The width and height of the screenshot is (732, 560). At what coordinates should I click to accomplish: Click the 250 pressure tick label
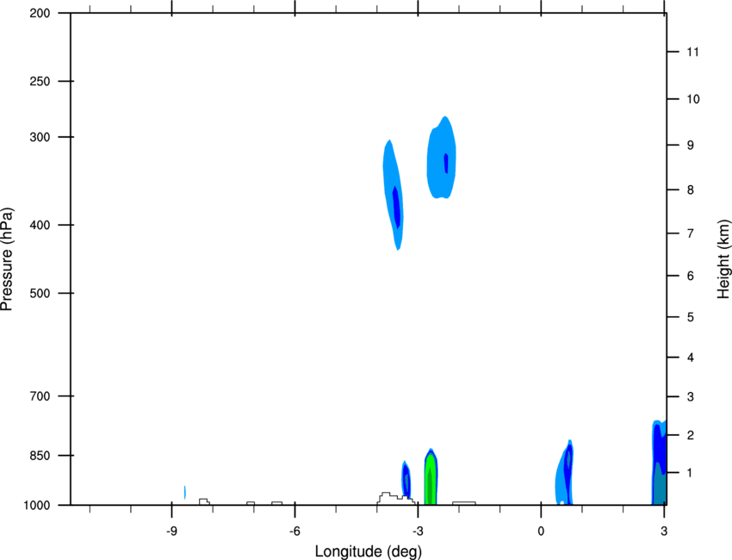(x=40, y=81)
